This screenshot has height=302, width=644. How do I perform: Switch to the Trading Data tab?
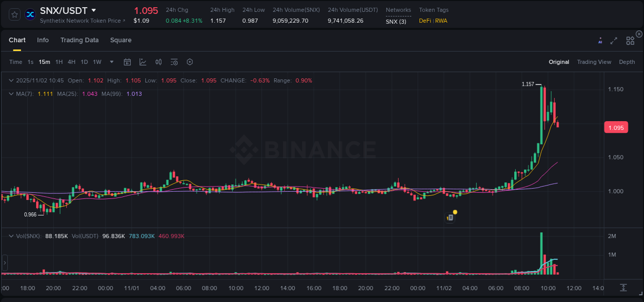(x=79, y=40)
